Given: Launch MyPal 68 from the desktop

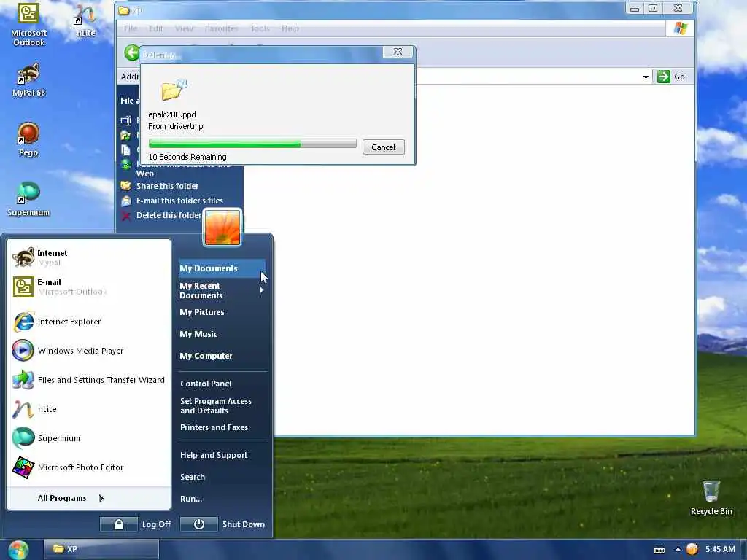Looking at the screenshot, I should click(x=28, y=80).
